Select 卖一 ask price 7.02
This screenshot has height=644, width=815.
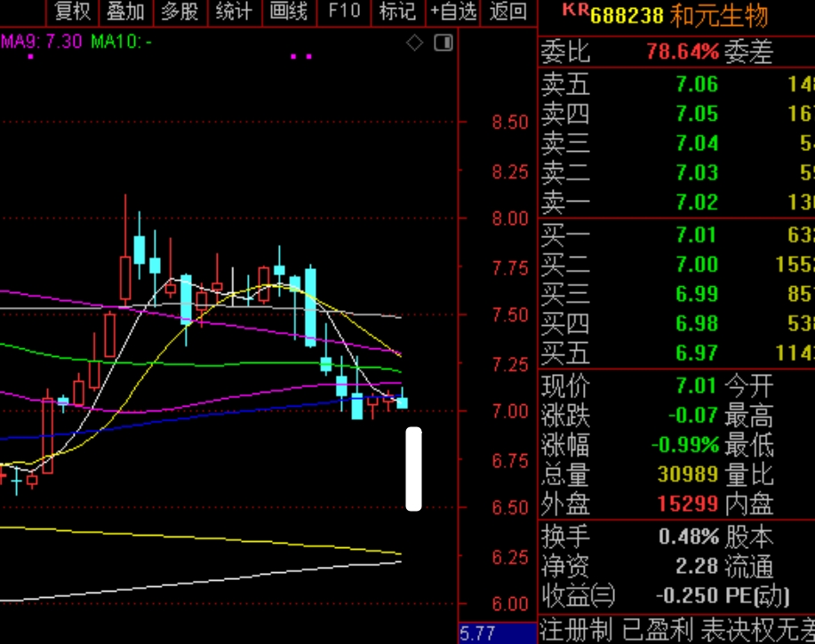696,203
